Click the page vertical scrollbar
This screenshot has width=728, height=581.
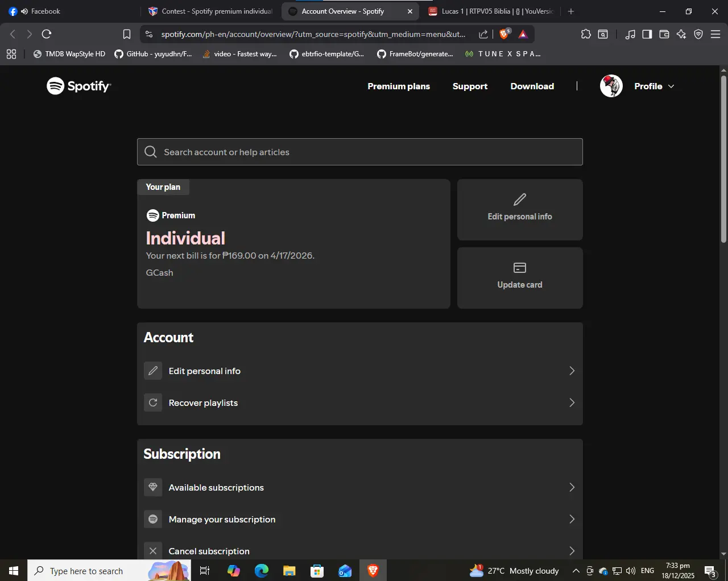pyautogui.click(x=723, y=159)
